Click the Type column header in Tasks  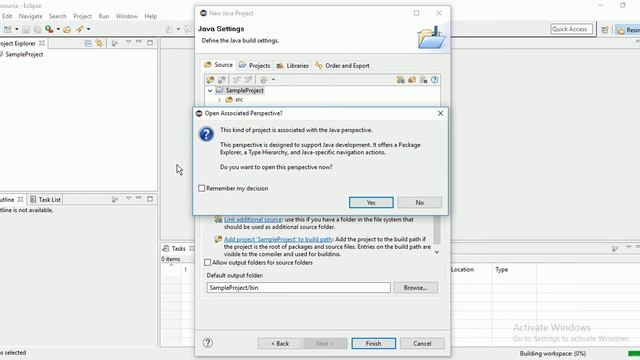514,269
